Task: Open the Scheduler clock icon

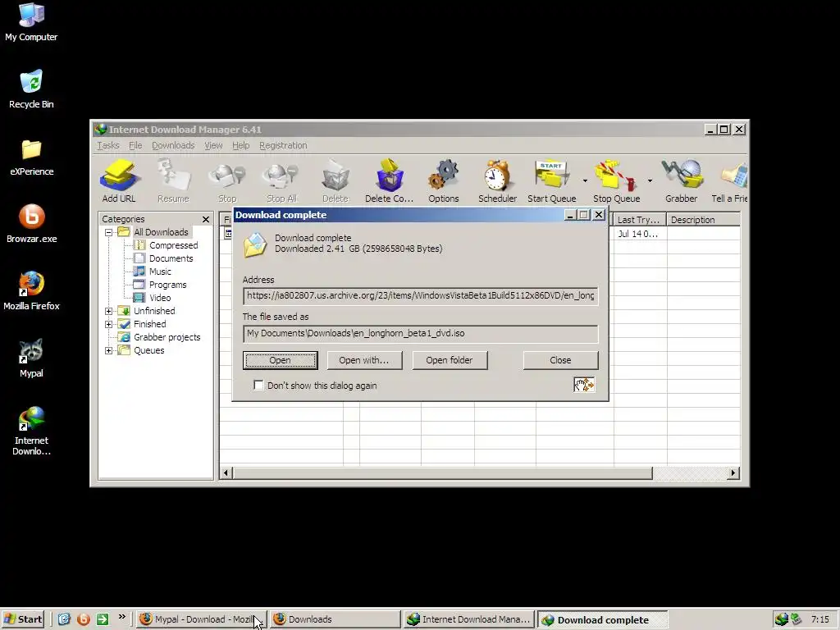Action: pyautogui.click(x=497, y=180)
